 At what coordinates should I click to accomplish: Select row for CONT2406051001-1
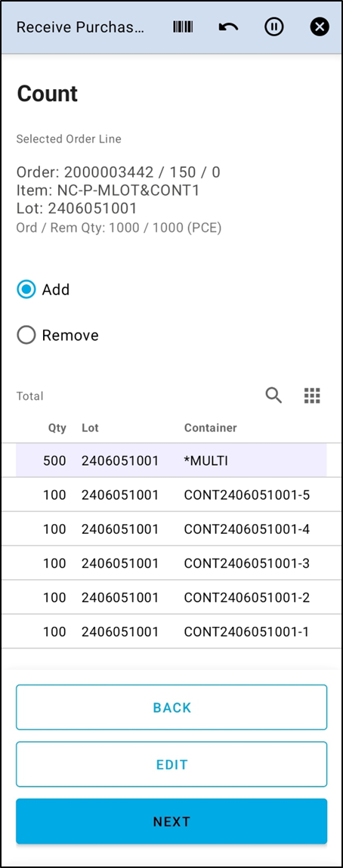(171, 631)
